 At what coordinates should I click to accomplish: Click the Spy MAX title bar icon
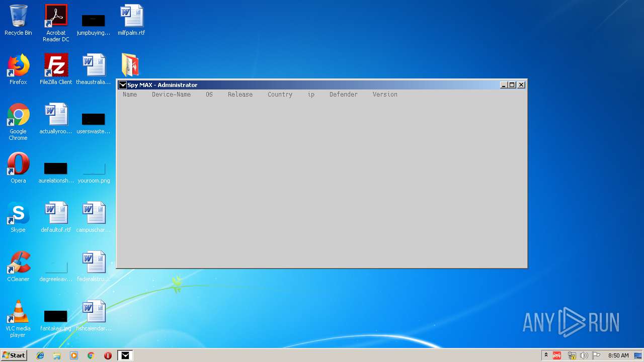tap(122, 85)
